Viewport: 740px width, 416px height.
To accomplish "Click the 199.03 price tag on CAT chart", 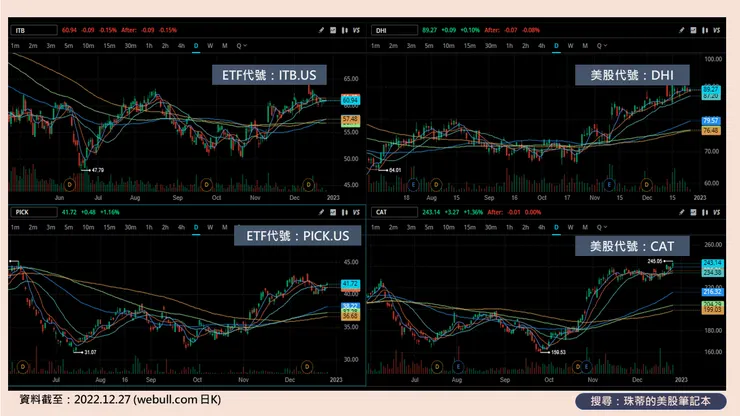I will pyautogui.click(x=712, y=310).
